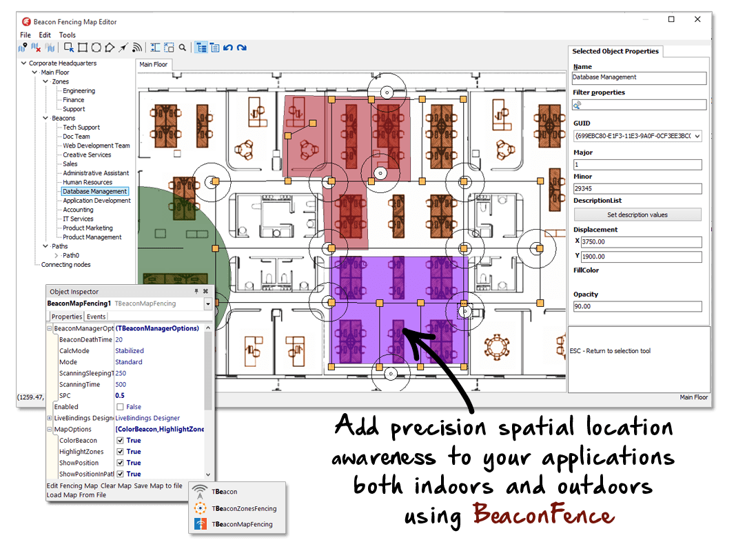Expand the LiveBindings Designer property

(x=49, y=418)
